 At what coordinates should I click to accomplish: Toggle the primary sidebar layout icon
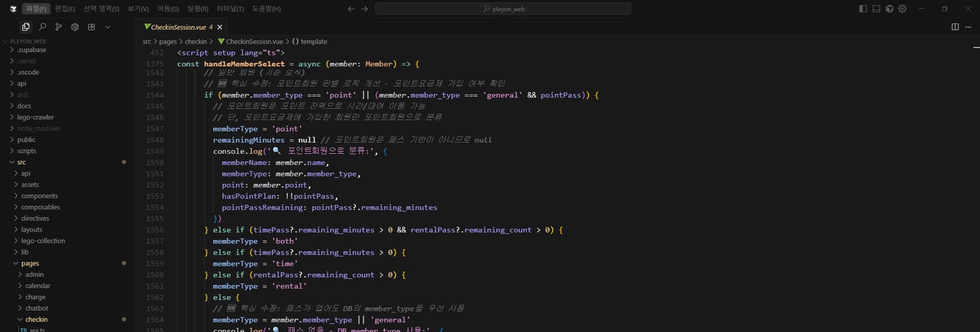pos(863,9)
